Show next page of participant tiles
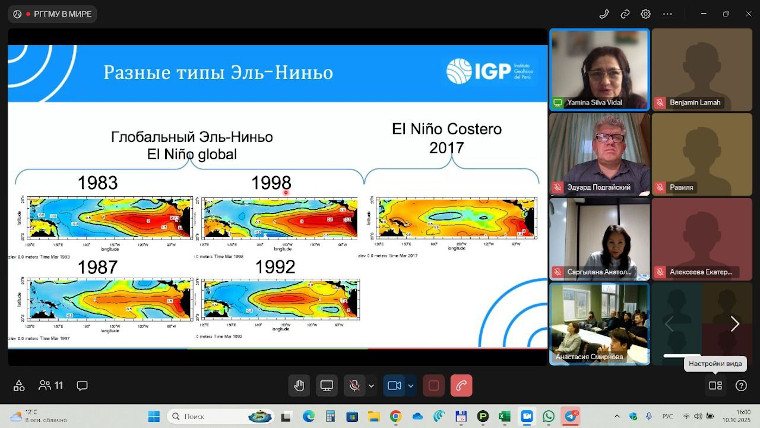Viewport: 760px width, 428px height. 735,323
